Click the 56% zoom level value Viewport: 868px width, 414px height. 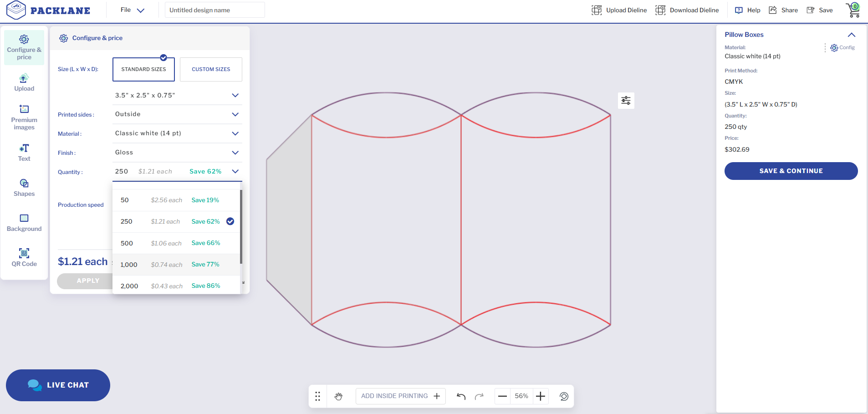point(521,396)
